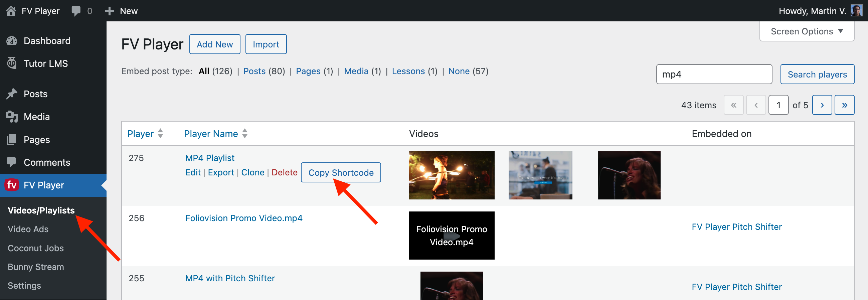Screen dimensions: 868x300
Task: Click the red fv FV Player icon
Action: (12, 185)
